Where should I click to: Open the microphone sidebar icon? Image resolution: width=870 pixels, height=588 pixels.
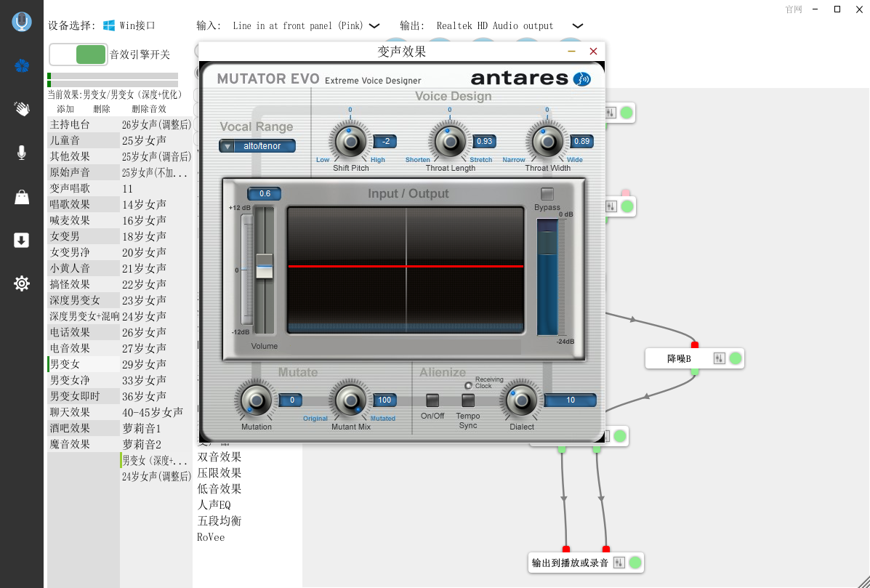[22, 153]
